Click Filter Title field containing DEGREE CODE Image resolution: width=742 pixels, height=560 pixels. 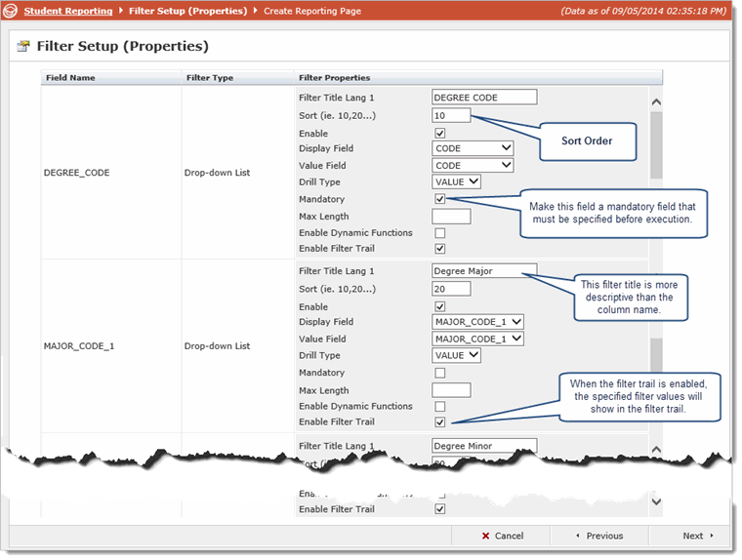tap(484, 98)
